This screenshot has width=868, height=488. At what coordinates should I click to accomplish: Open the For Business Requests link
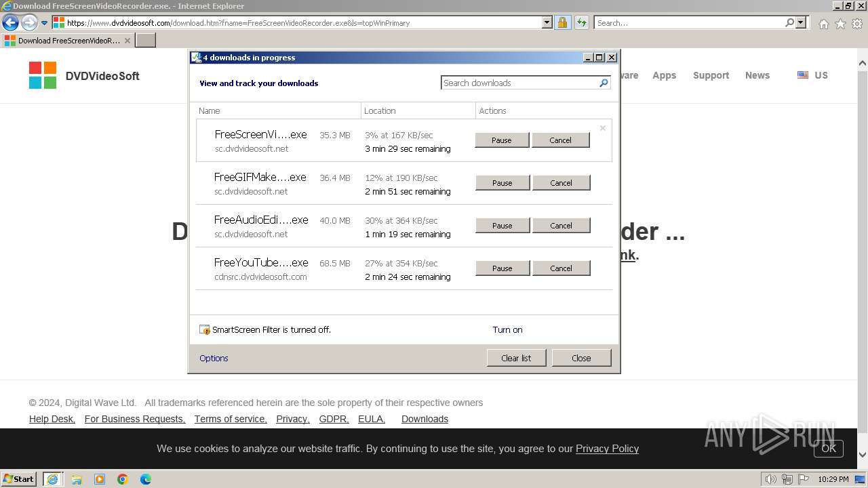135,419
